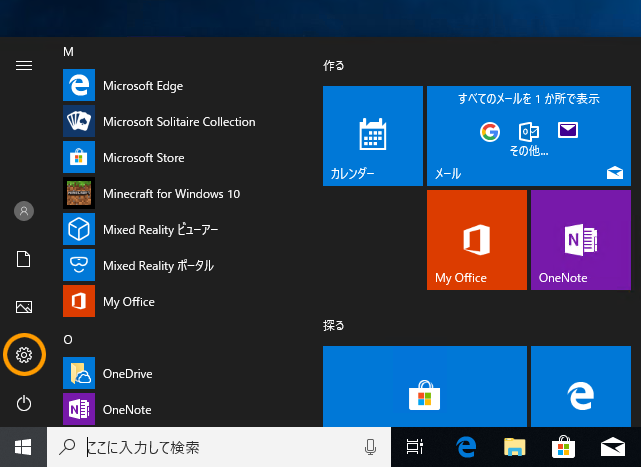Open Microsoft Store from the taskbar

tap(563, 447)
